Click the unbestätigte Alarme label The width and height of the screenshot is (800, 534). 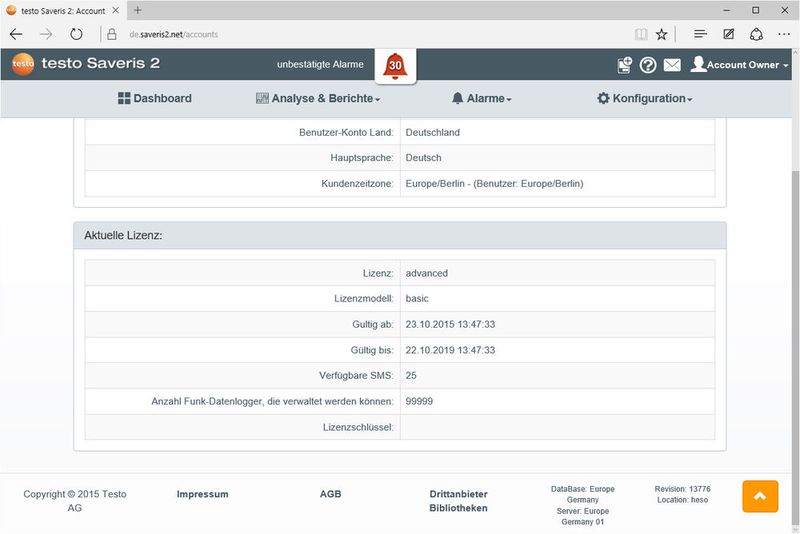(320, 65)
